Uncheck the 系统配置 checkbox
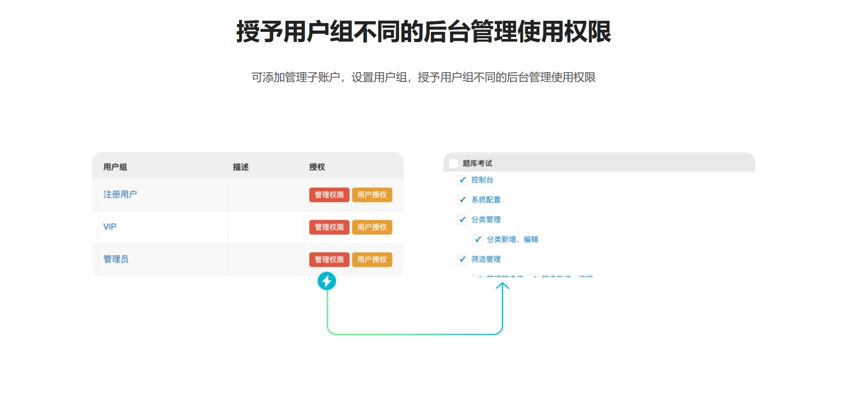 pyautogui.click(x=462, y=200)
